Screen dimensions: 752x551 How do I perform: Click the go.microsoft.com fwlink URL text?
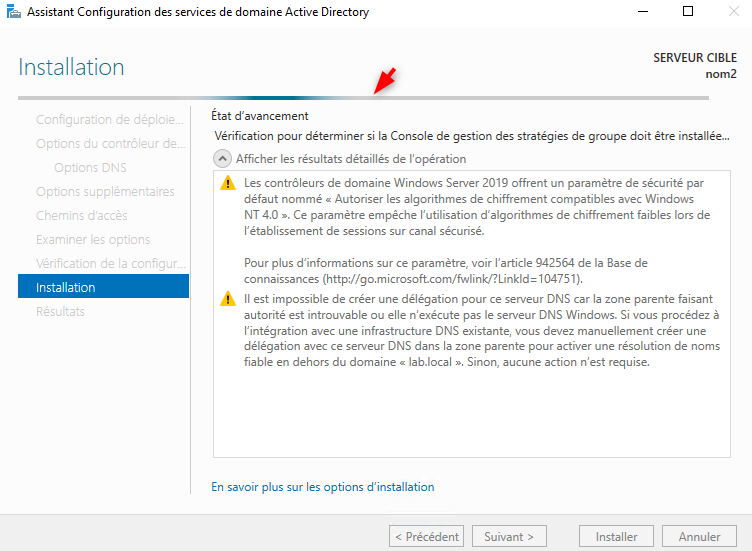tap(451, 279)
